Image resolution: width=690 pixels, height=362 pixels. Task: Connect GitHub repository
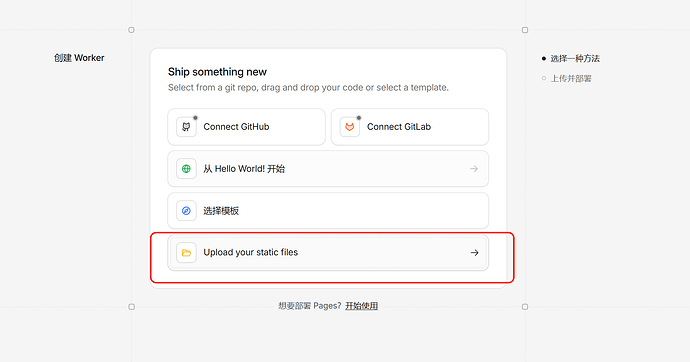tap(246, 127)
